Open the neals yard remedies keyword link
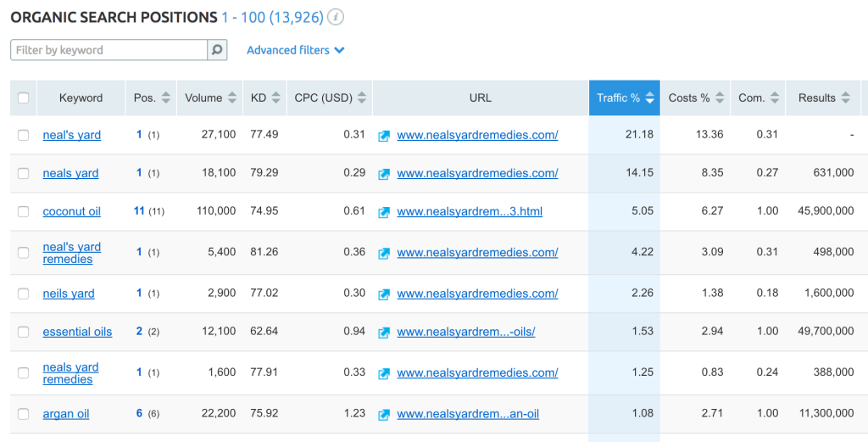This screenshot has width=868, height=442. (x=71, y=372)
